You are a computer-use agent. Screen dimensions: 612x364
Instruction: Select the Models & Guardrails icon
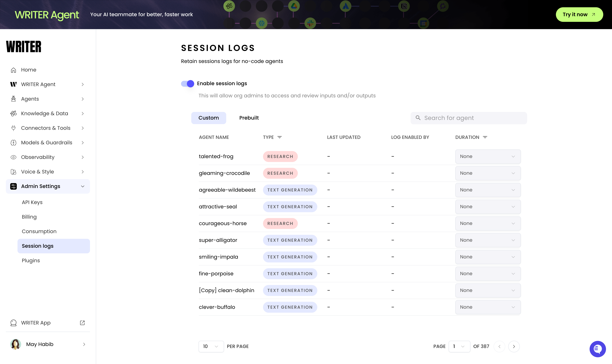tap(13, 143)
